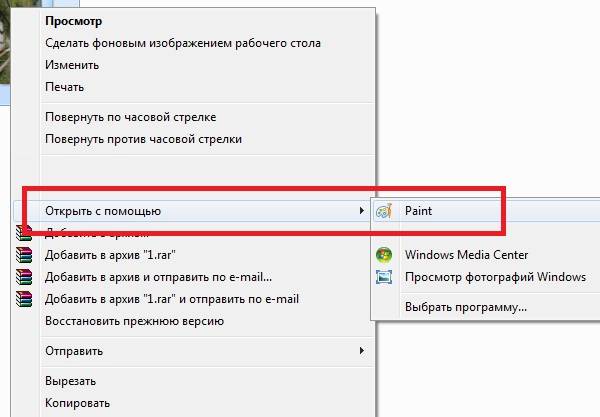Image resolution: width=600 pixels, height=417 pixels.
Task: Click the Windows Photo Viewer icon
Action: click(384, 277)
